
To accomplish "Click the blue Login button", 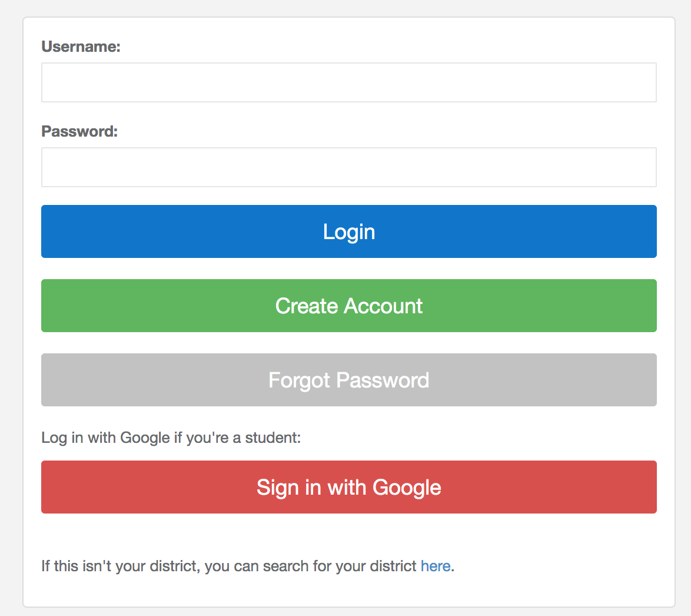I will click(348, 231).
